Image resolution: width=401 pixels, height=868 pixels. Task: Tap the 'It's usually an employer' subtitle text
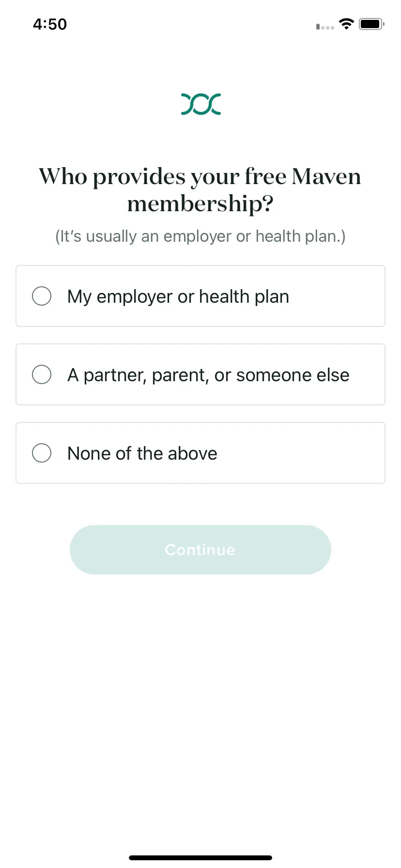(200, 236)
